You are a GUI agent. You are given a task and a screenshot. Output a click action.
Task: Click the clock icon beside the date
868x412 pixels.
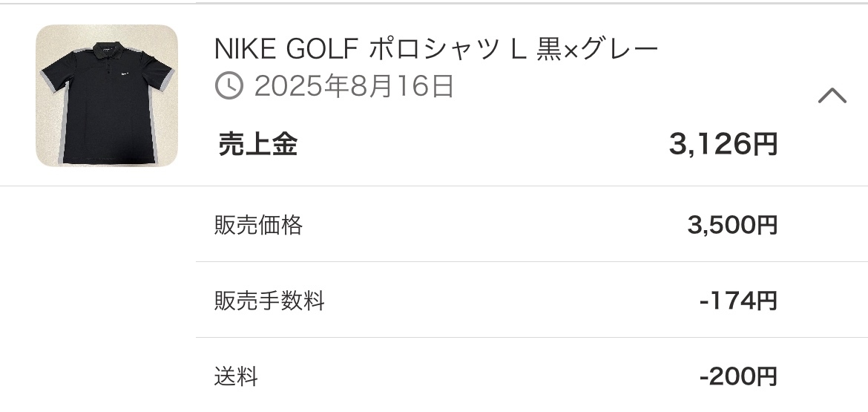pos(229,87)
